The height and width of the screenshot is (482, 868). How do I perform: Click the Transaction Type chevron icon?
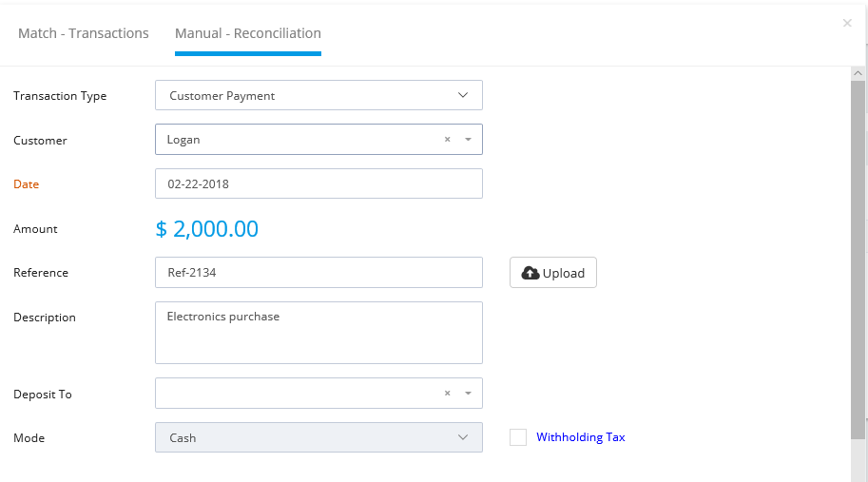point(463,95)
